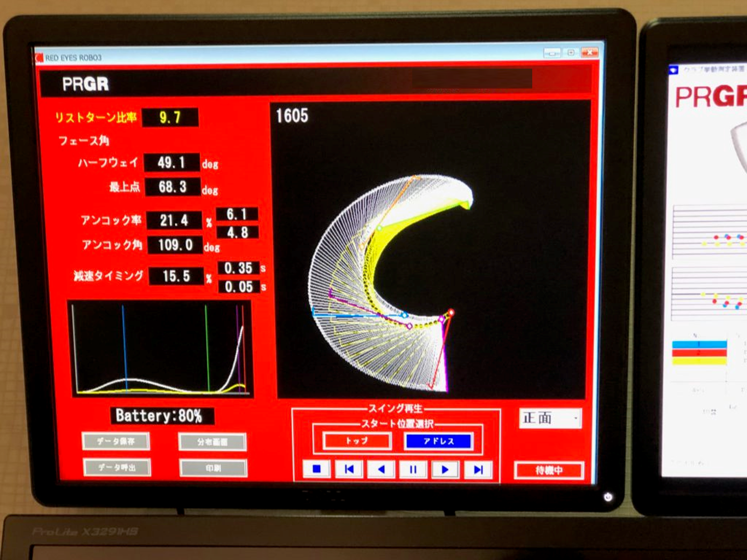Image resolution: width=747 pixels, height=560 pixels.
Task: Click the blue marker line in speed graph
Action: 124,348
